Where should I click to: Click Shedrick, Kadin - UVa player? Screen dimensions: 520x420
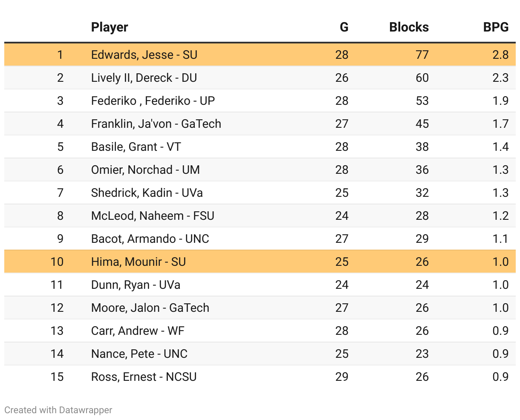point(147,193)
